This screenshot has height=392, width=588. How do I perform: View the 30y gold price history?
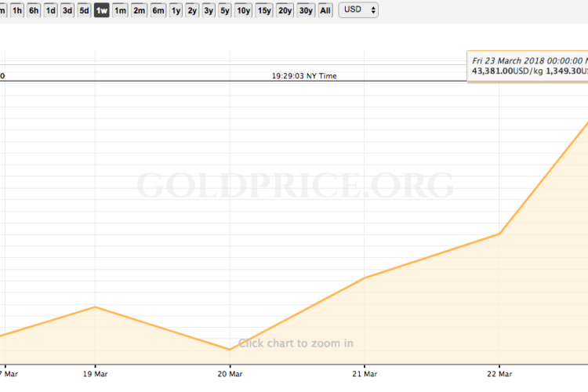306,10
